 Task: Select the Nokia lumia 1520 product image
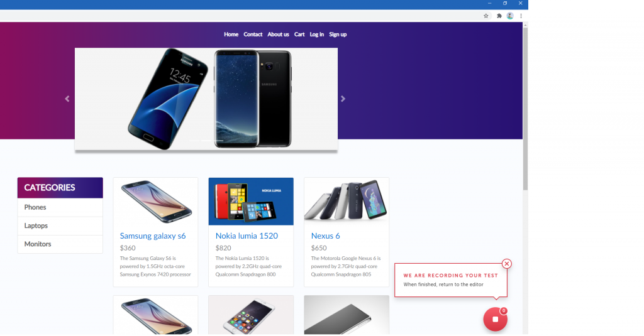click(251, 202)
